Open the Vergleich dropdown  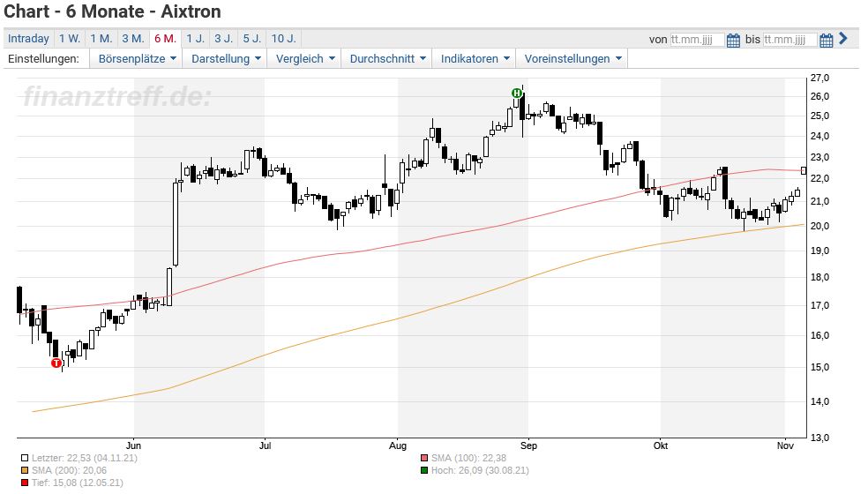coord(305,59)
